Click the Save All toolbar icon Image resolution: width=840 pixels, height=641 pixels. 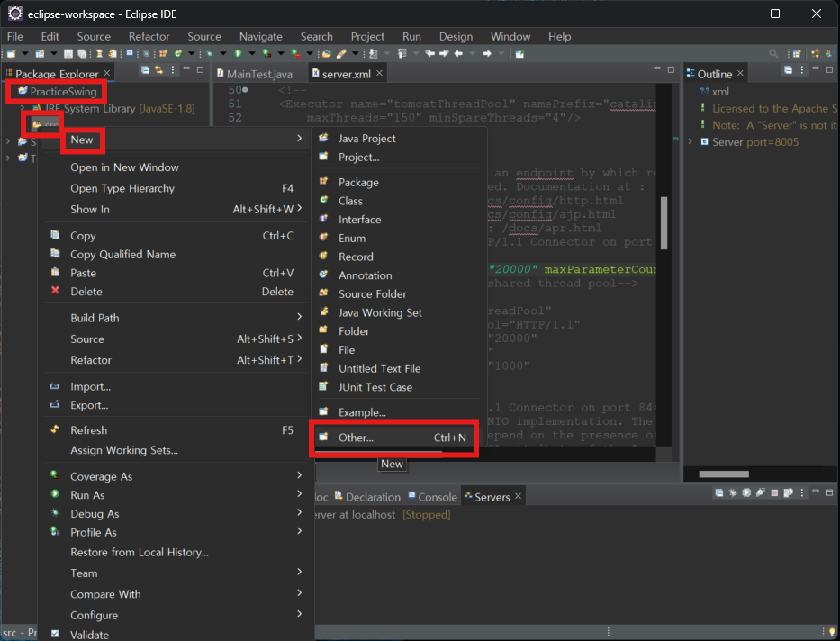(82, 53)
